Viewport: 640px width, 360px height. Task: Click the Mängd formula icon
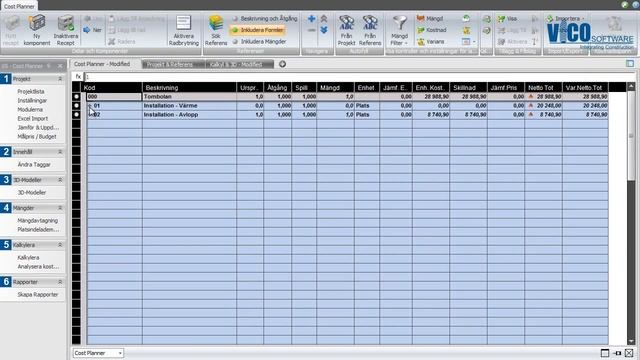pos(421,18)
